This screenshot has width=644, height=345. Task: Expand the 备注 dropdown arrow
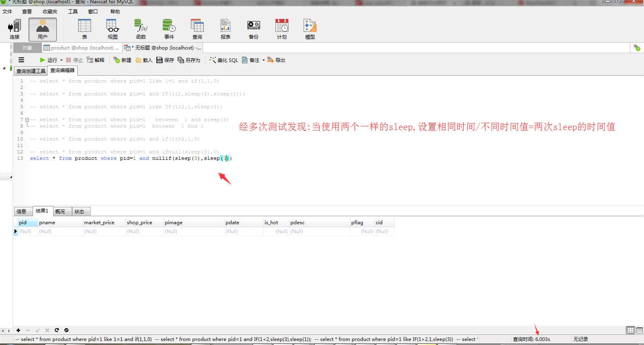pos(263,60)
